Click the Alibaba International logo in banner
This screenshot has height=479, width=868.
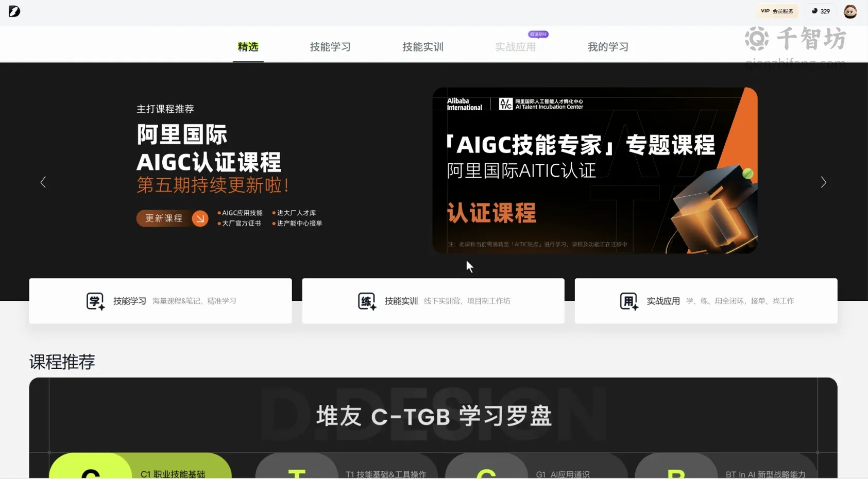pos(464,104)
